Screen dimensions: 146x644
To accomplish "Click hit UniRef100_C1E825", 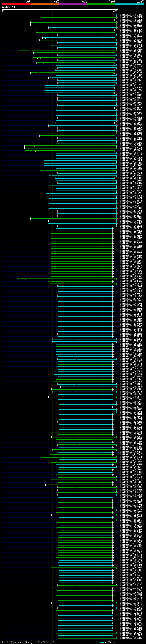I will click(x=131, y=25).
